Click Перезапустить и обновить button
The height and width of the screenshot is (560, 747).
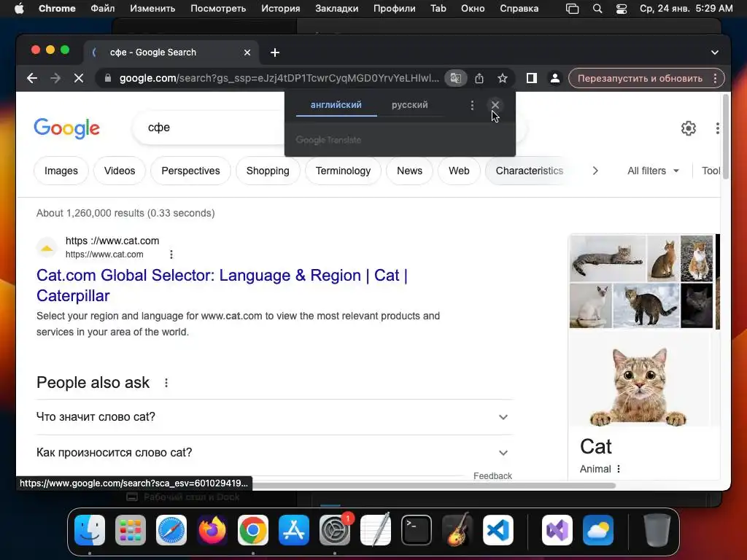[640, 78]
